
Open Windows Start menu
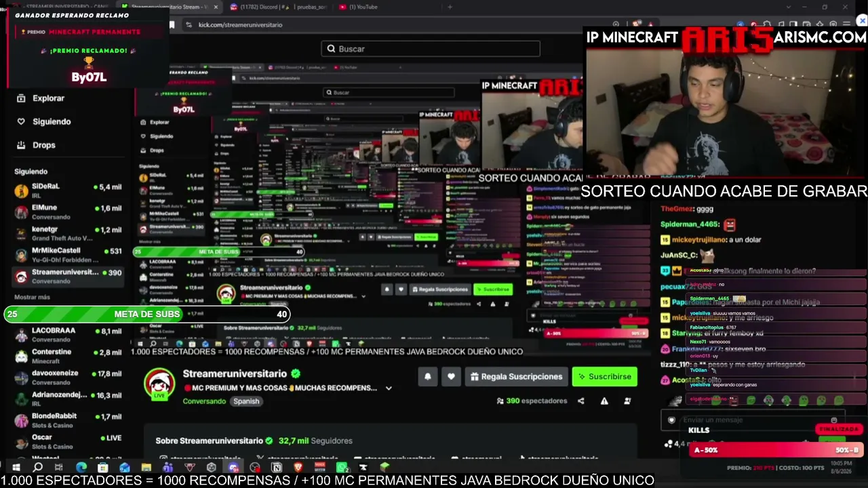(16, 467)
